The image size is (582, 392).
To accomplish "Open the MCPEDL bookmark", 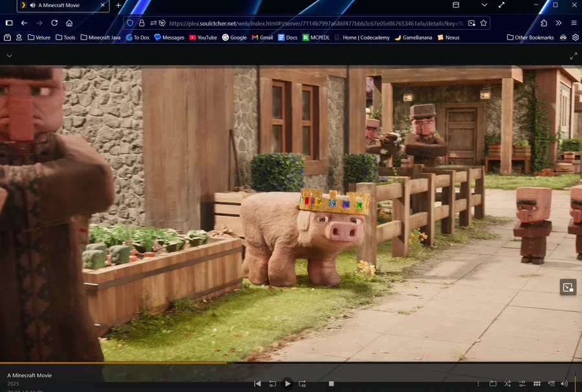I will click(x=316, y=38).
